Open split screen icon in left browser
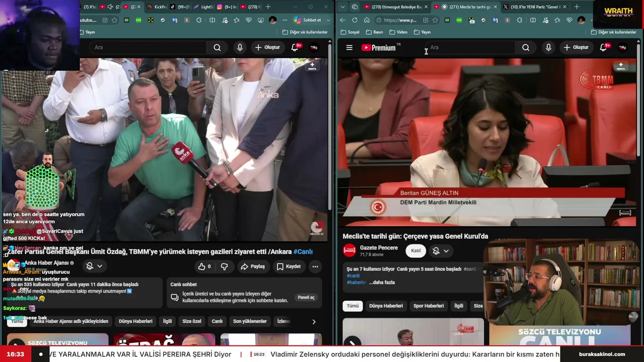The image size is (644, 362). click(212, 20)
